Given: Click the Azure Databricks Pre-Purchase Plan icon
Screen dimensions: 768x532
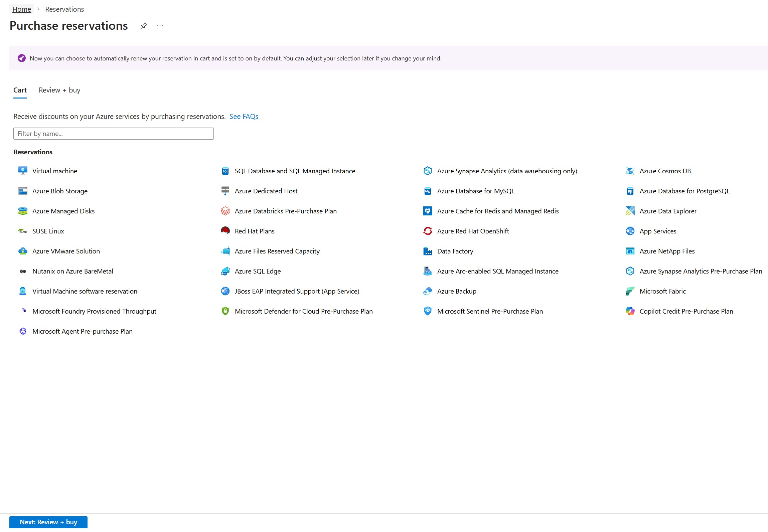Looking at the screenshot, I should [225, 211].
